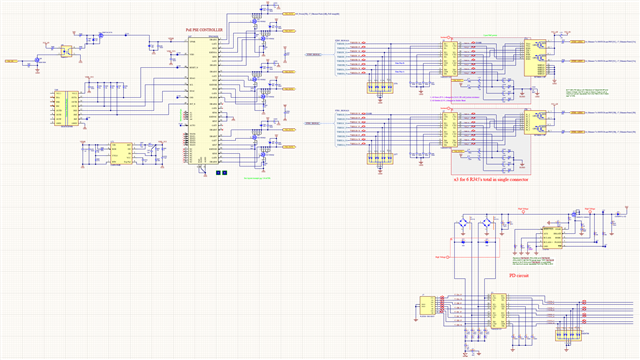The height and width of the screenshot is (360, 640).
Task: Click the PD circuit RJ45 jack at far left
Action: 428,305
